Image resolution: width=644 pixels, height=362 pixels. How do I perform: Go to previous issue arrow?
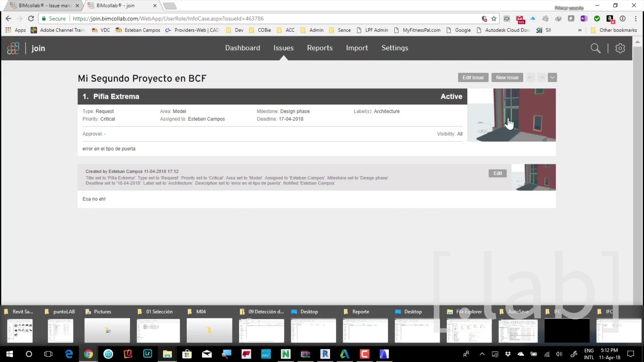531,77
